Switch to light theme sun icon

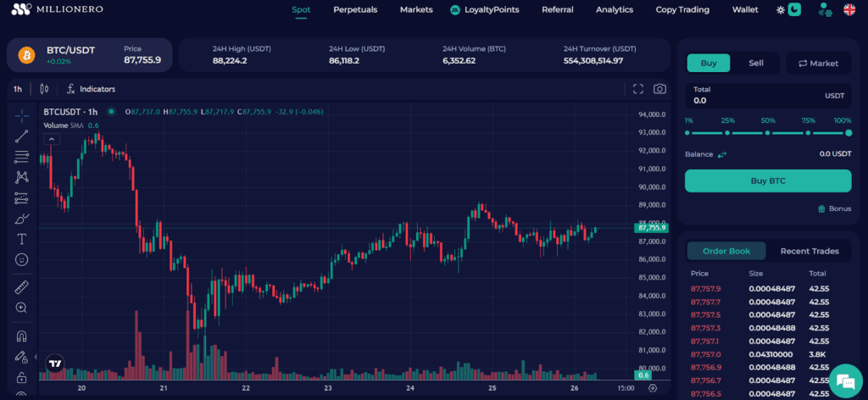[x=781, y=10]
